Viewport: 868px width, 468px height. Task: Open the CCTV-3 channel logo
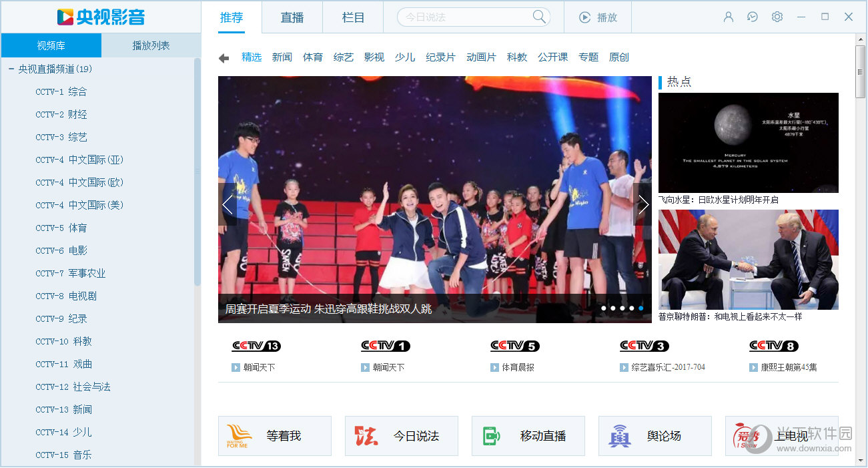click(644, 346)
